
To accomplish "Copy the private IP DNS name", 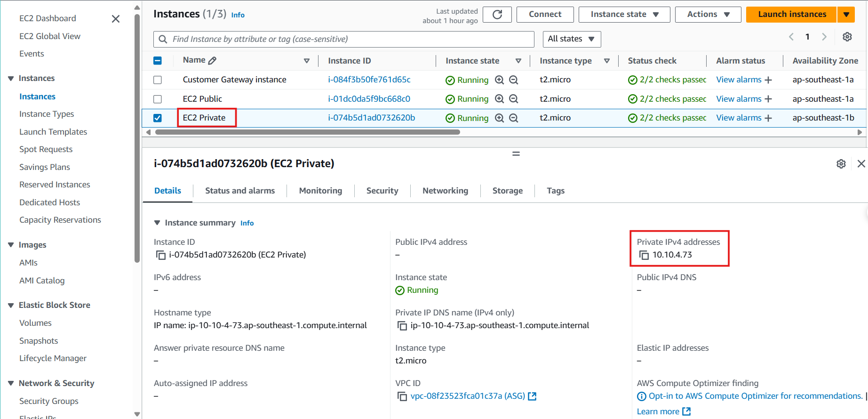I will 402,326.
